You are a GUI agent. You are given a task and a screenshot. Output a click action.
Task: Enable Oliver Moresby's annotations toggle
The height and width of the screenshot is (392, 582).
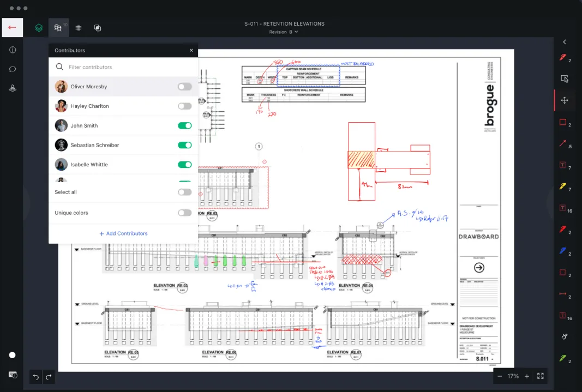point(184,86)
